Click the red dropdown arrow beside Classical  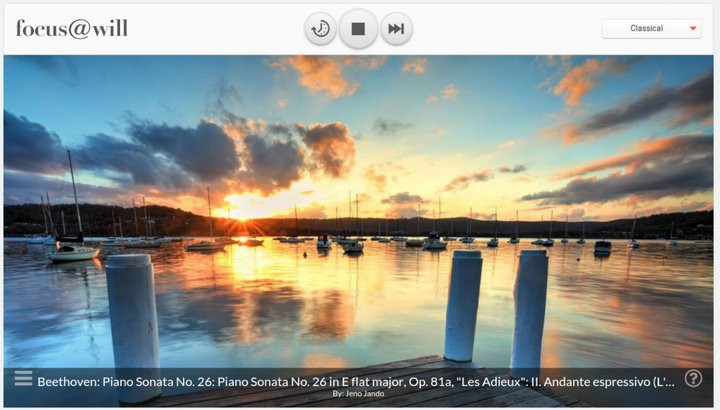click(693, 28)
